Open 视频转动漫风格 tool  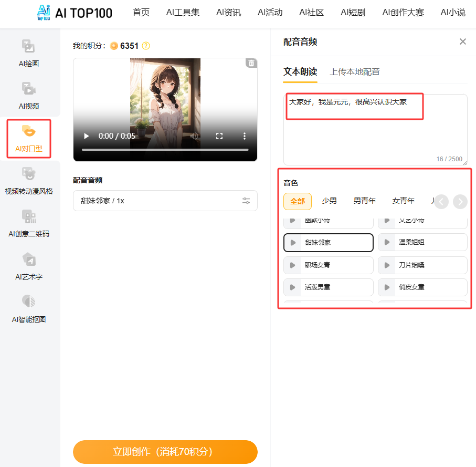[28, 181]
